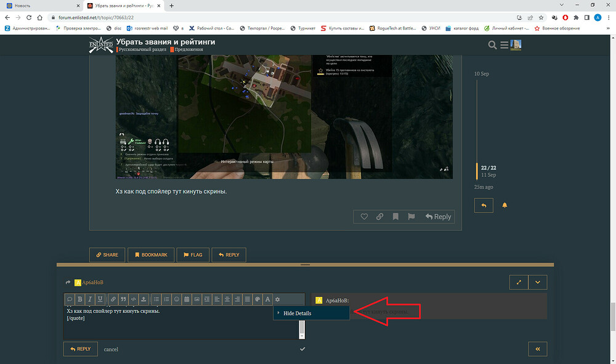Bookmark this post with the bookmark icon
The width and height of the screenshot is (616, 364).
coord(395,217)
